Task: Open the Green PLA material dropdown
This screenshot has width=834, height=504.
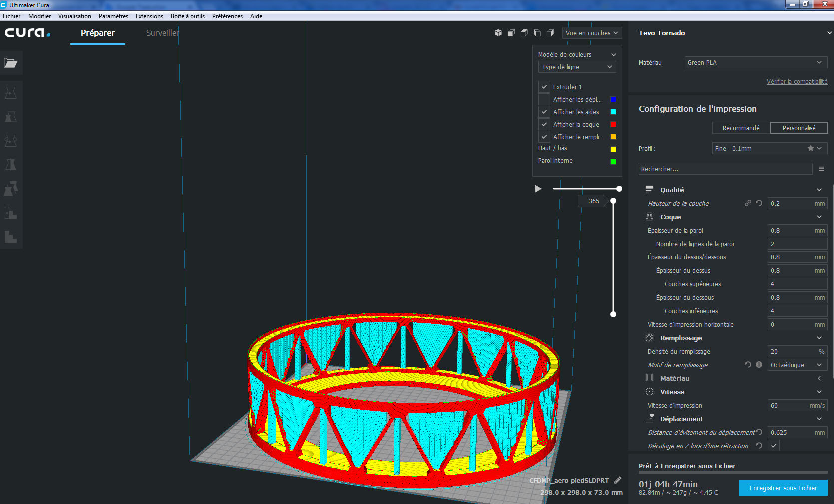Action: pyautogui.click(x=755, y=62)
